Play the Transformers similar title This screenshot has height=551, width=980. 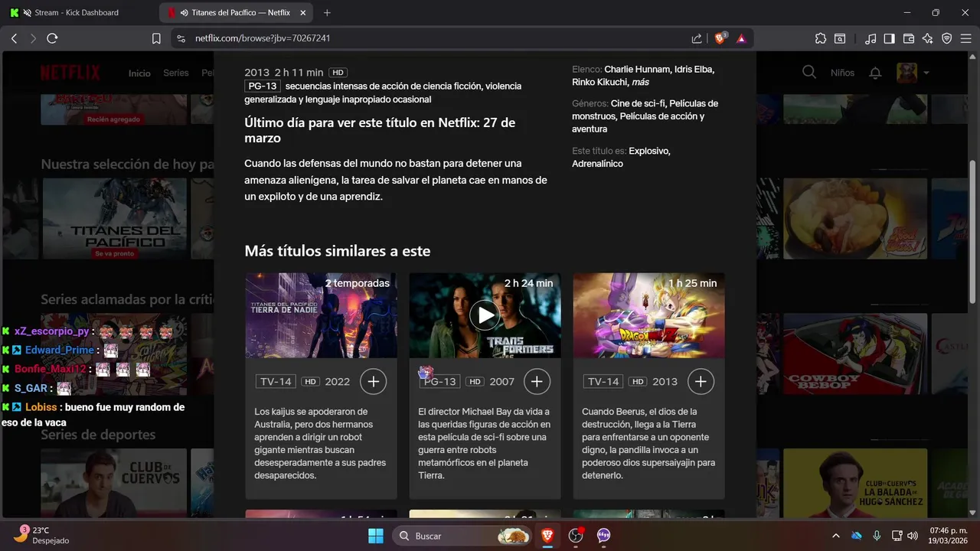pos(485,315)
